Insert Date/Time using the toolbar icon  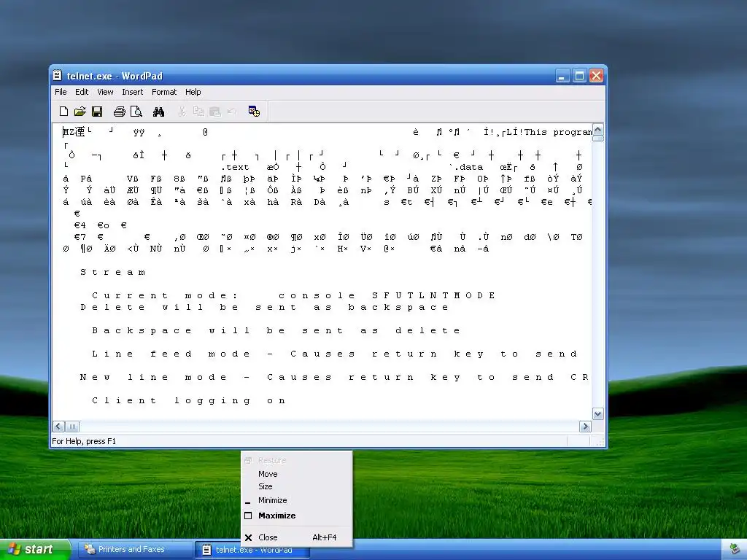254,112
